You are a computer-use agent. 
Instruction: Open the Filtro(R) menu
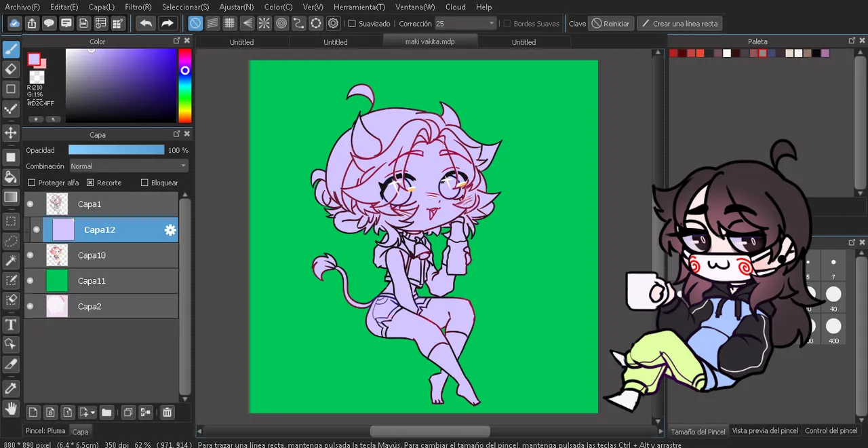click(x=138, y=7)
